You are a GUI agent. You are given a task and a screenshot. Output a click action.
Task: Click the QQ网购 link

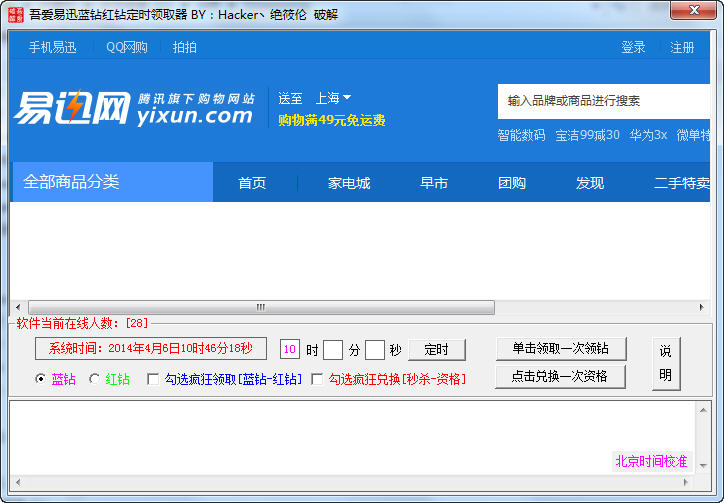tap(127, 47)
